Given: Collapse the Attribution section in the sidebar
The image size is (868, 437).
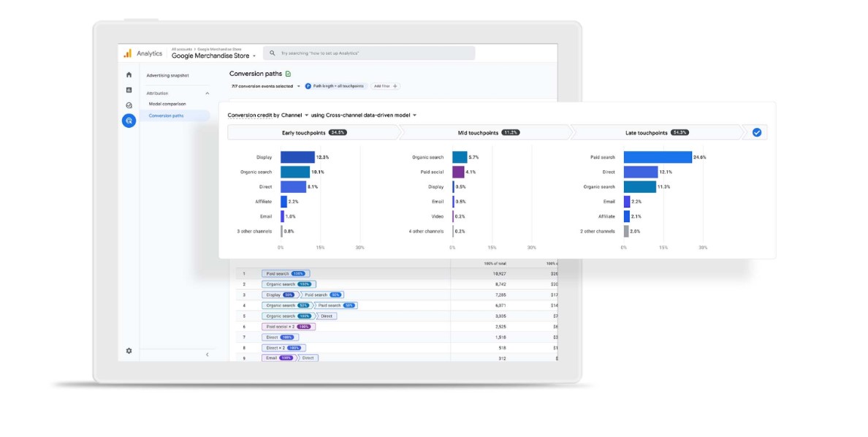Looking at the screenshot, I should 207,94.
